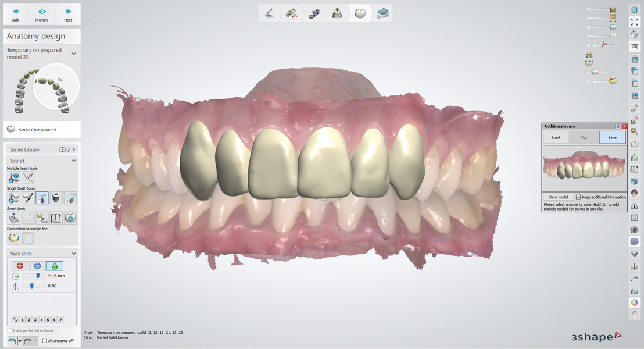Select the Wax knife smooth (green drop) mode
The width and height of the screenshot is (644, 349).
pyautogui.click(x=55, y=266)
